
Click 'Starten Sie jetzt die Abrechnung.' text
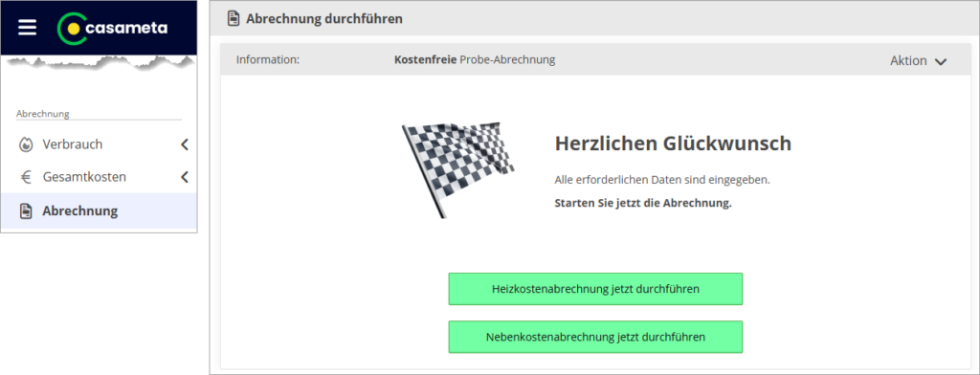[643, 203]
